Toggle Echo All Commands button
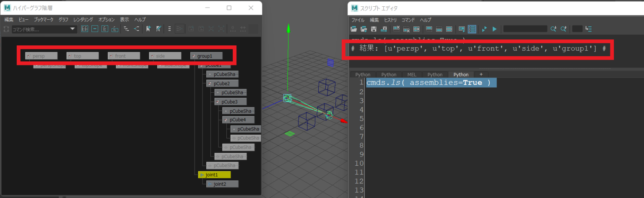 click(462, 29)
